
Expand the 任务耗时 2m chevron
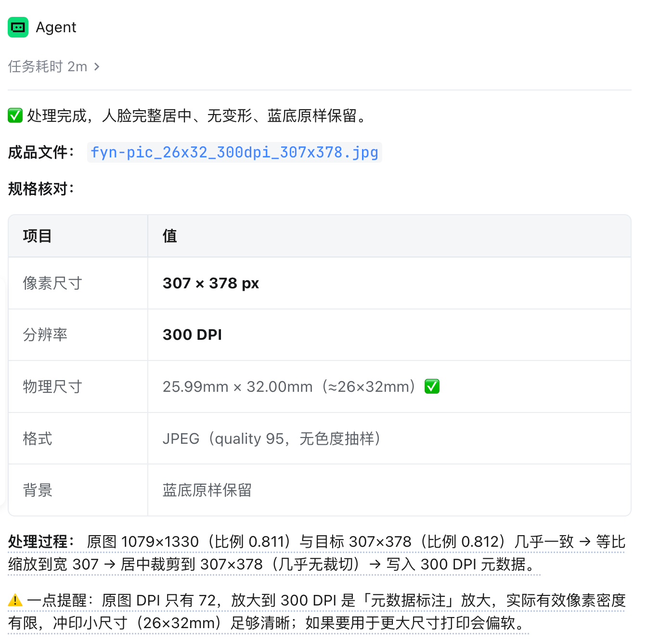97,66
